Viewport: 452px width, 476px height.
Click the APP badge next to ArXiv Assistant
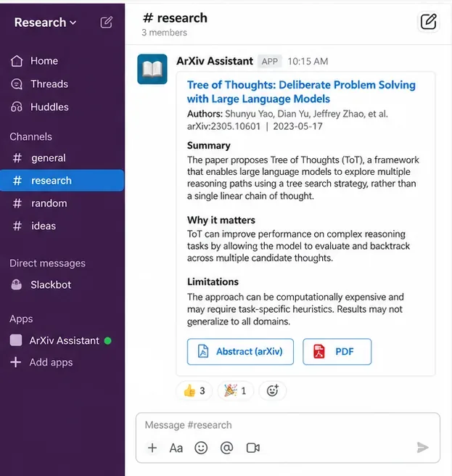(270, 62)
